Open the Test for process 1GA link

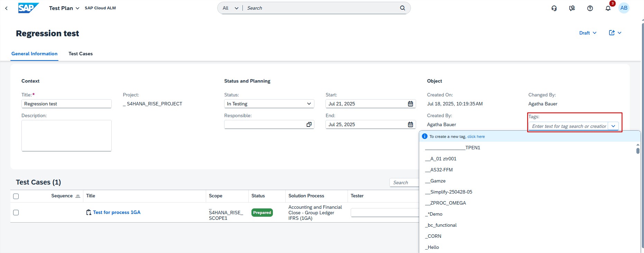[117, 212]
